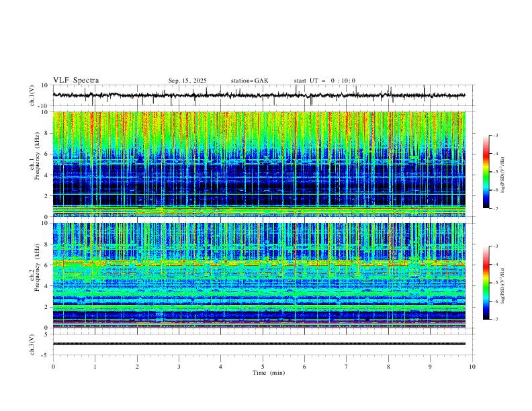532x411 pixels.
Task: Click the "-7" label on ch.1 color bar
Action: coord(496,209)
